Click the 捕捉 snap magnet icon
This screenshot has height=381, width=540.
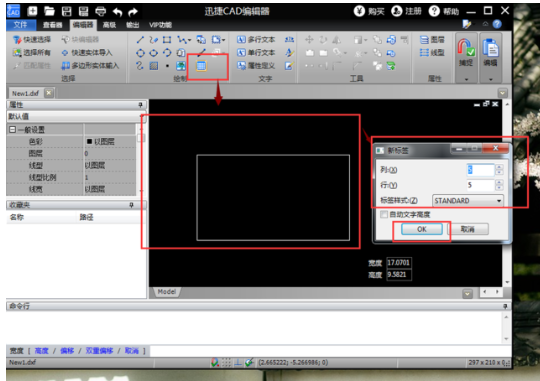click(466, 48)
